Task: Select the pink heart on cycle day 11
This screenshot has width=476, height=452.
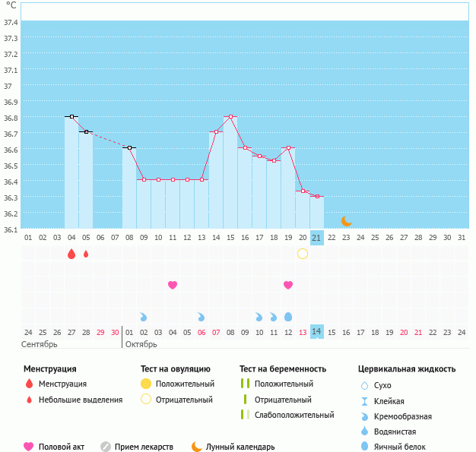Action: [x=173, y=285]
